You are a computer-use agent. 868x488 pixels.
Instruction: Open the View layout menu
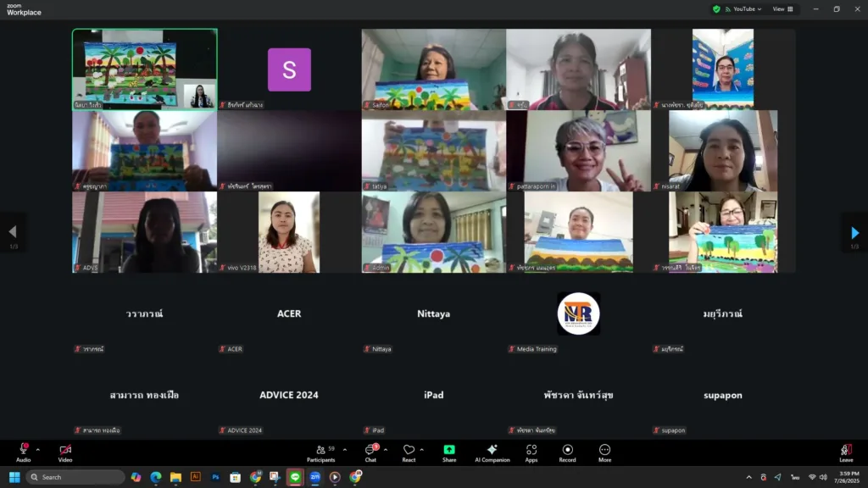click(x=782, y=9)
